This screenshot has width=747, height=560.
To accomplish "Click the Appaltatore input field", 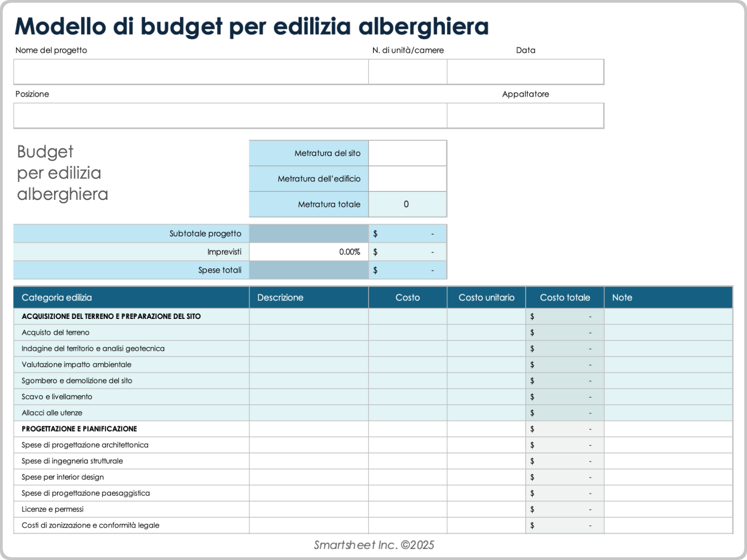I will coord(525,115).
